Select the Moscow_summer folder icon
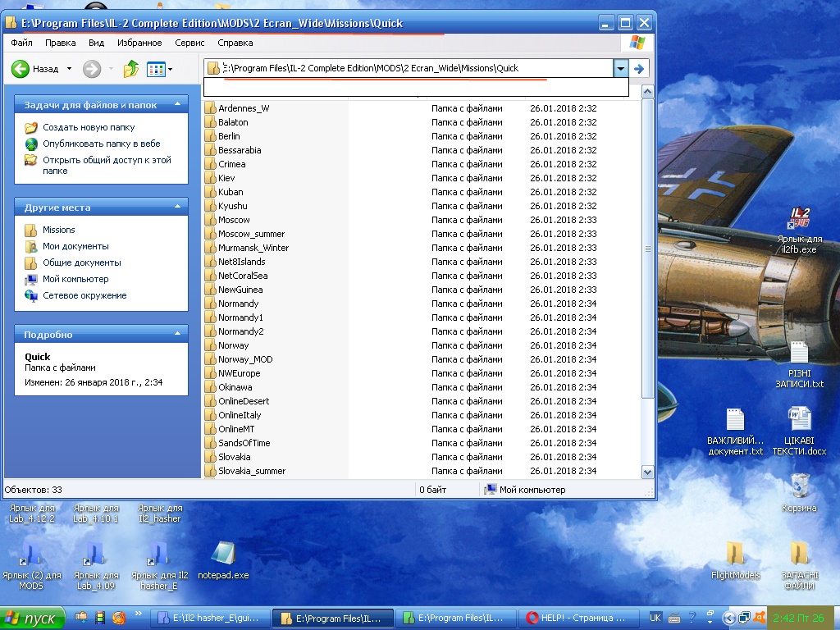This screenshot has width=840, height=630. [x=210, y=233]
